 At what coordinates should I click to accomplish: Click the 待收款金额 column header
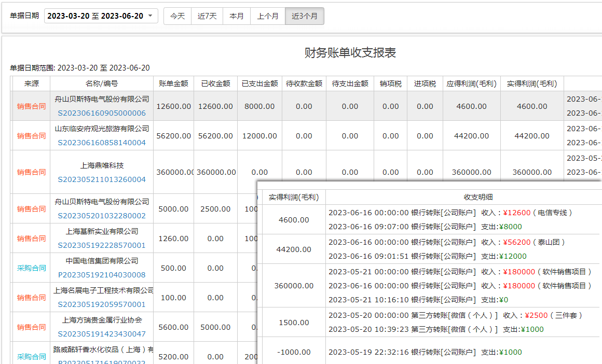304,83
